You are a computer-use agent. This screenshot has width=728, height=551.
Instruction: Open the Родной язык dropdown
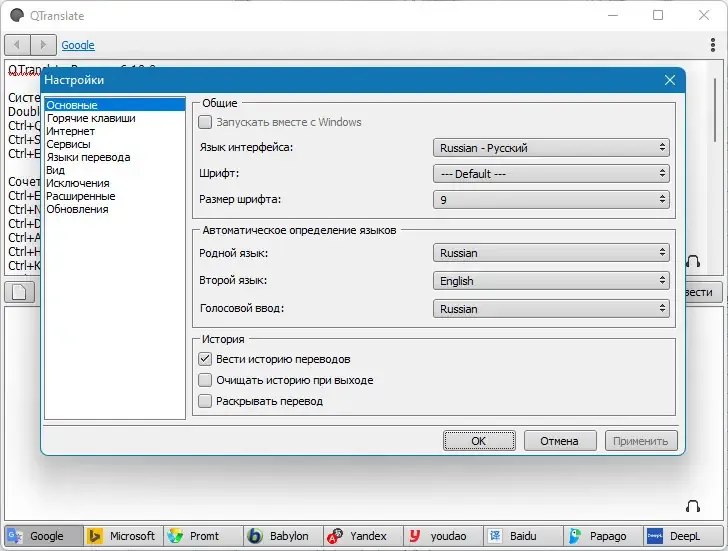(x=551, y=253)
